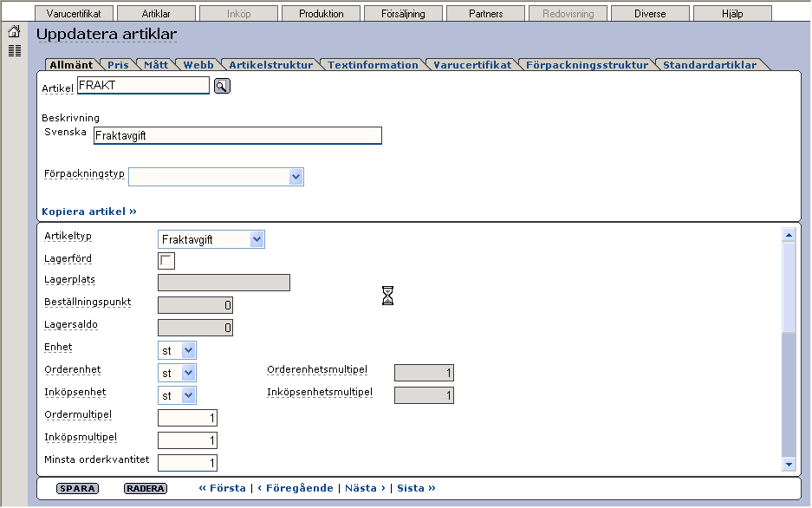Click the SPARA save button
812x508 pixels.
coord(77,488)
